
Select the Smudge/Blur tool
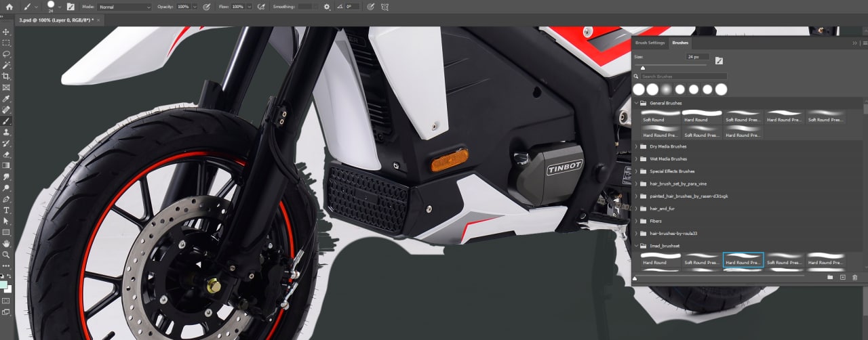click(x=6, y=177)
